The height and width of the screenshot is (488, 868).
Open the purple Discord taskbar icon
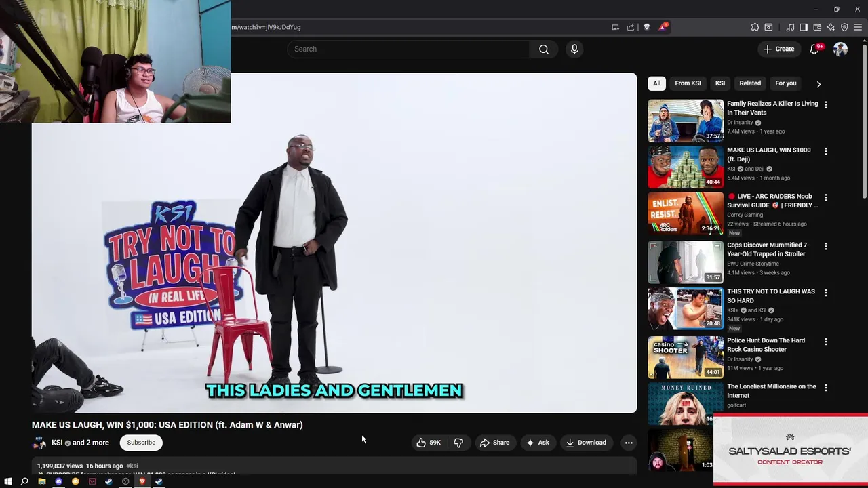point(58,481)
